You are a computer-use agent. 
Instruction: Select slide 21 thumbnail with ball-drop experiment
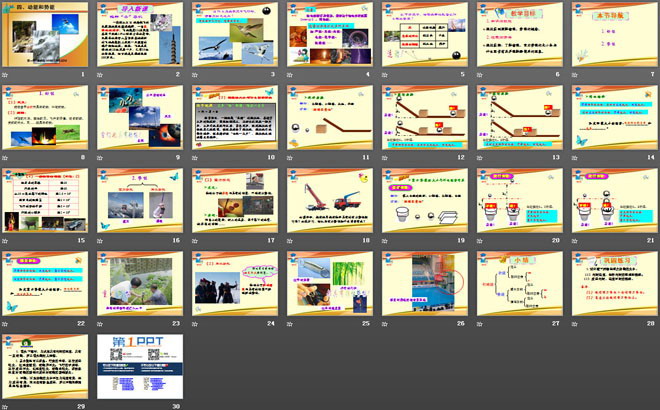click(x=615, y=200)
